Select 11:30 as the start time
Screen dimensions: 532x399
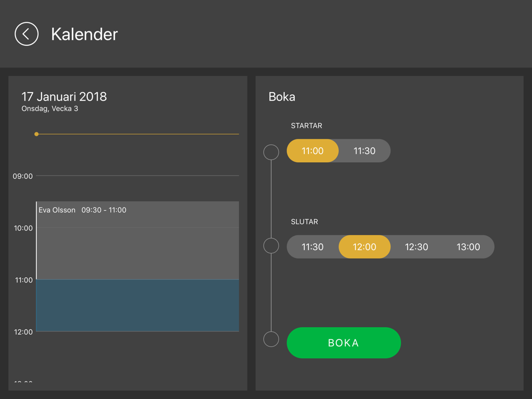[x=364, y=151]
